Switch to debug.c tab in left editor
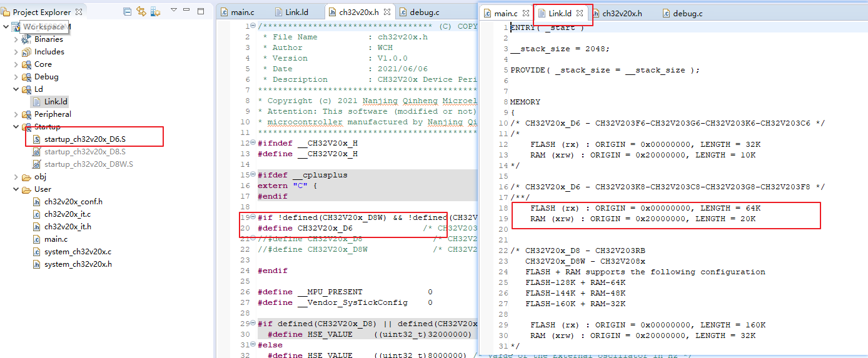Screen dimensions: 868x358 (x=423, y=12)
